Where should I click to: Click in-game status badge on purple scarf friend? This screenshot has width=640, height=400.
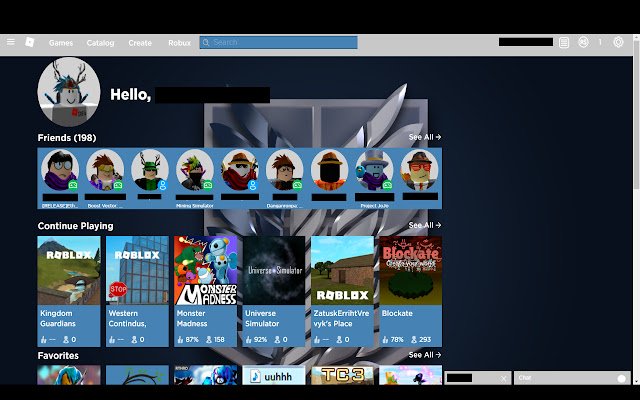(x=73, y=185)
